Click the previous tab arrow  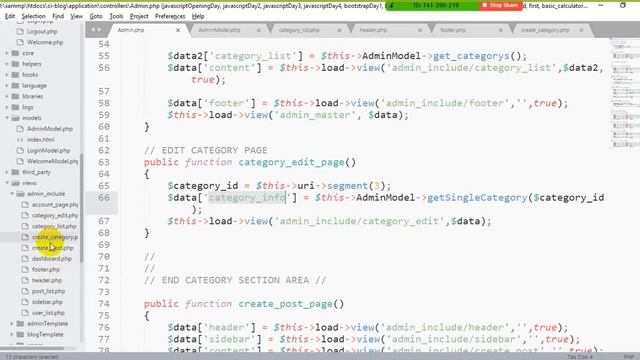click(93, 30)
